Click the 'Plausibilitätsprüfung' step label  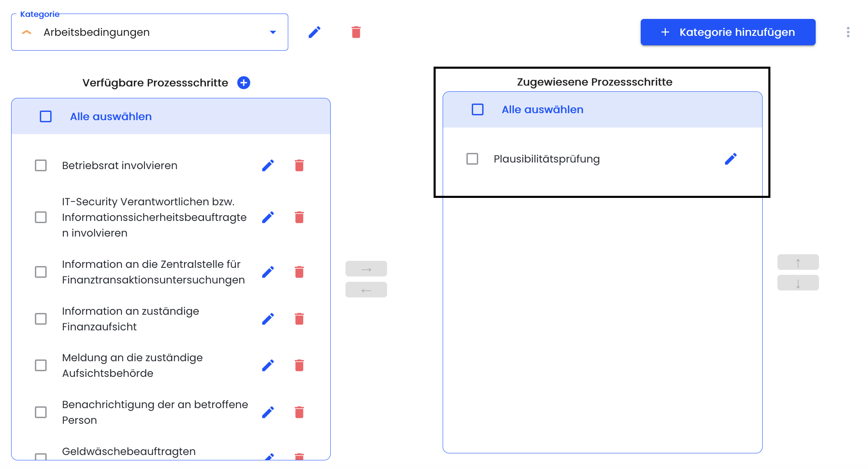[547, 159]
